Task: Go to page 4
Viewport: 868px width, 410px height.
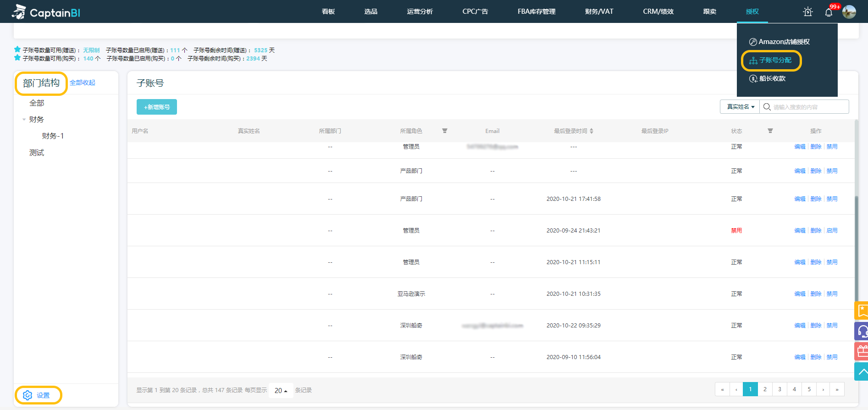Action: pyautogui.click(x=794, y=389)
